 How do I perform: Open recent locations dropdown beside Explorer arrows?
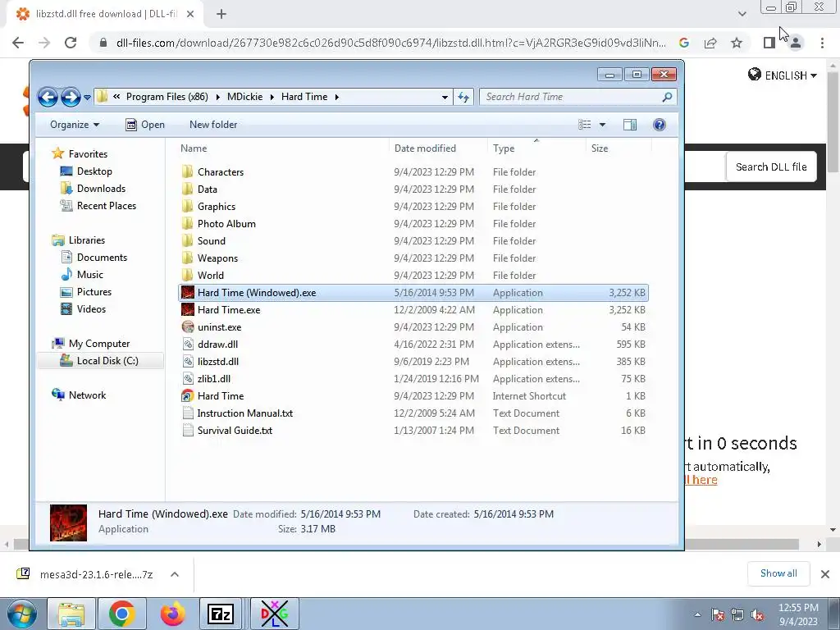pyautogui.click(x=87, y=98)
